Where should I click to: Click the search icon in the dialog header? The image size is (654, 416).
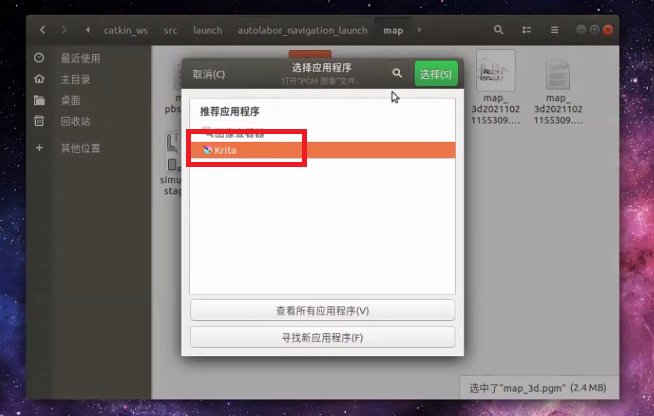(397, 74)
